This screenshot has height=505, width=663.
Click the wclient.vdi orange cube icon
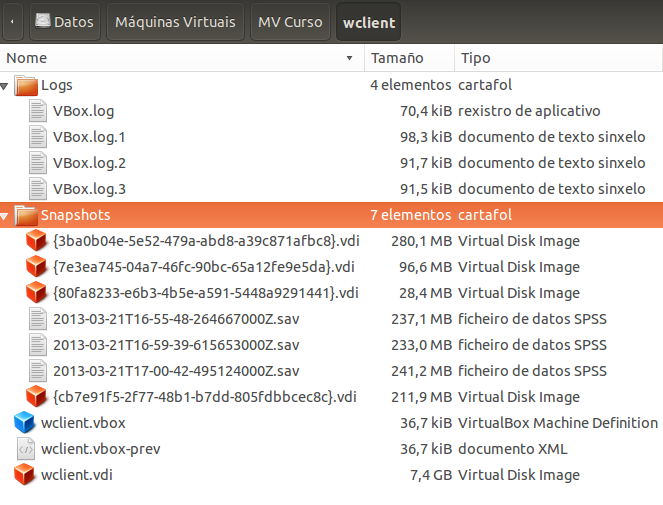[x=24, y=475]
